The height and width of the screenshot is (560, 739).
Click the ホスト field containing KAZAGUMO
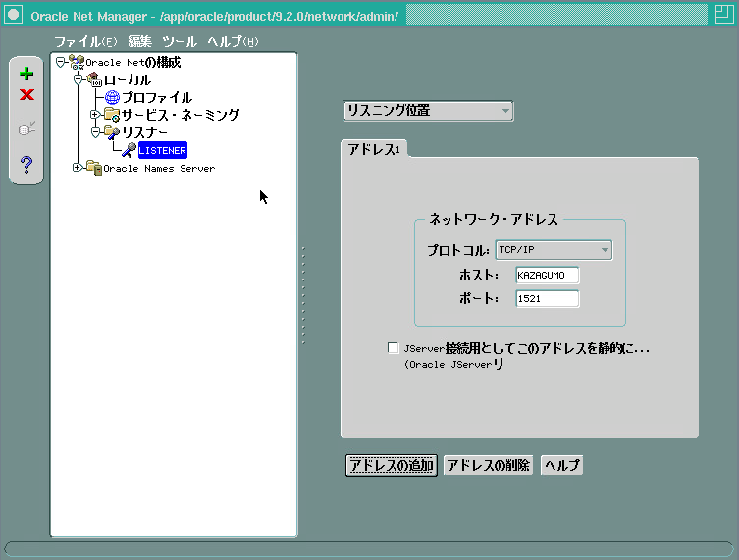[x=548, y=275]
